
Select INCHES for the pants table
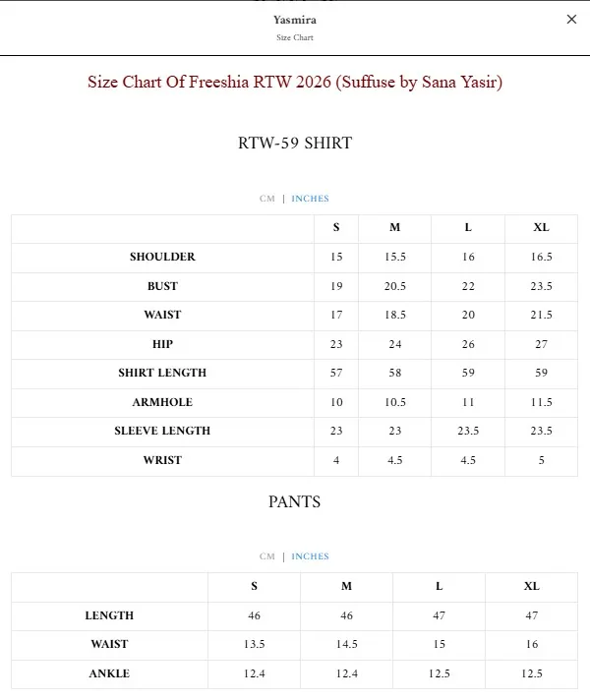[x=310, y=556]
